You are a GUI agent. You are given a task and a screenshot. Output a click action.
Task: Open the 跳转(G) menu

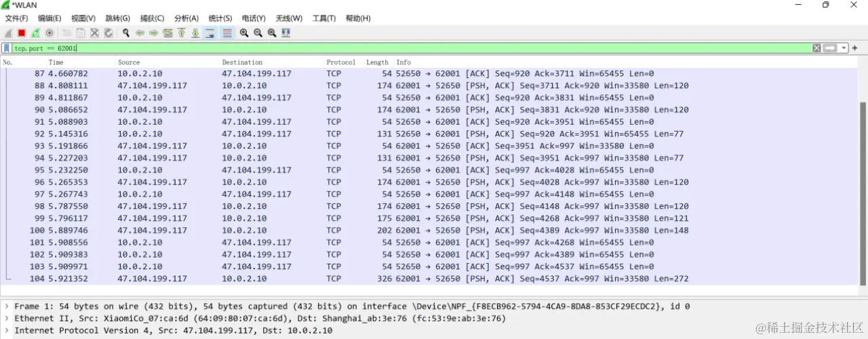118,18
